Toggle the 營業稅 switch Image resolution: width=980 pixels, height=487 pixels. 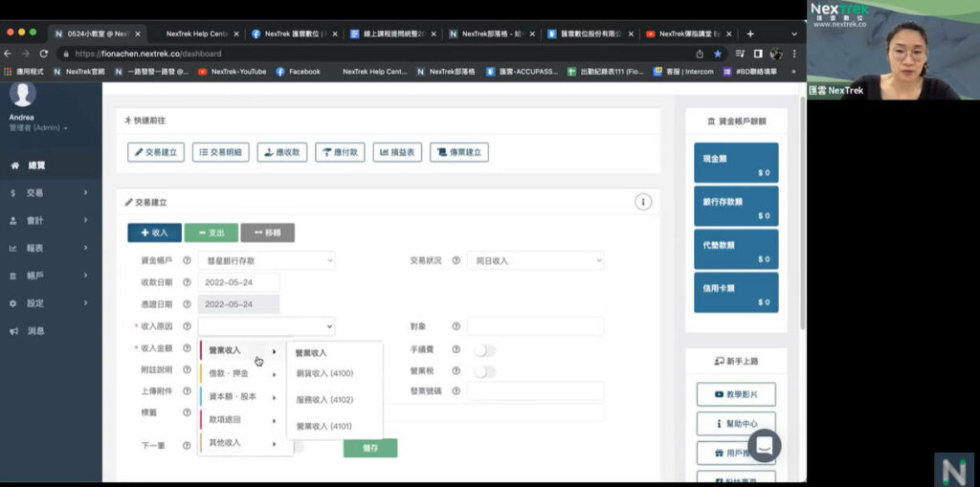coord(484,372)
